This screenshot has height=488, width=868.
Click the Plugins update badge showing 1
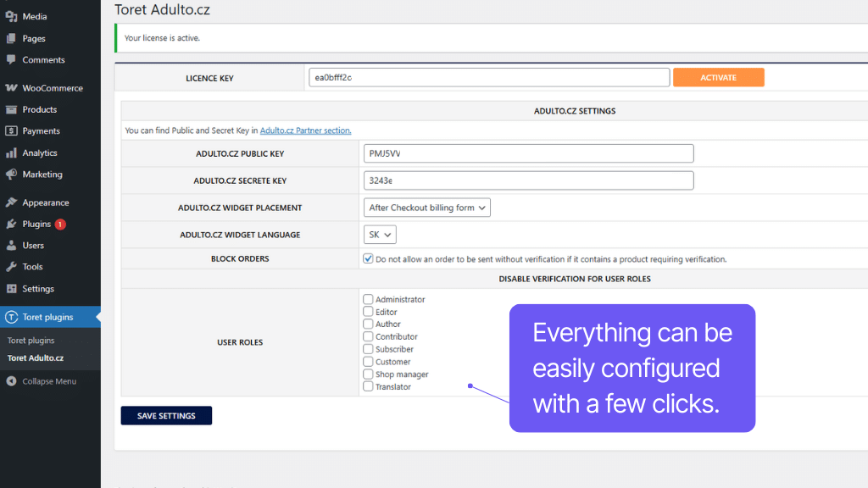(60, 224)
